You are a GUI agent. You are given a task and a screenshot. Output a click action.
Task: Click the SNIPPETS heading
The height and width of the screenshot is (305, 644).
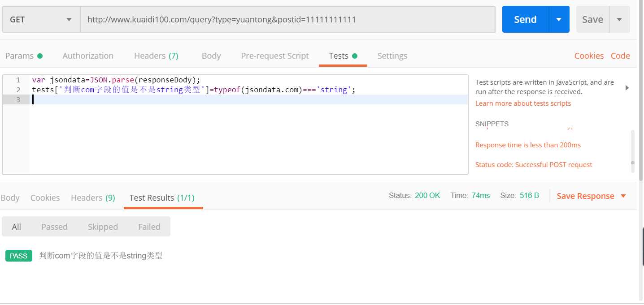point(492,124)
